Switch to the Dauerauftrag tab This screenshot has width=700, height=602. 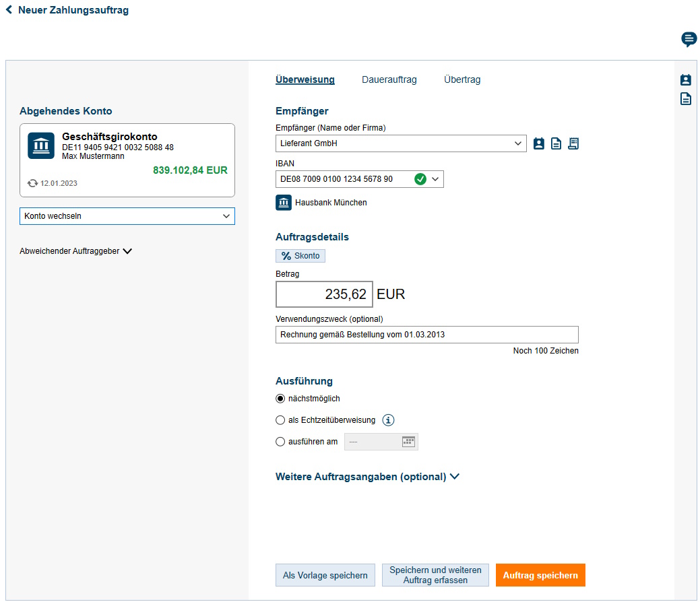(389, 79)
